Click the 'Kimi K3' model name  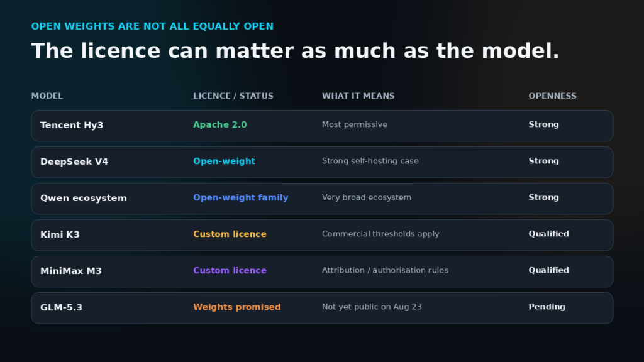60,235
